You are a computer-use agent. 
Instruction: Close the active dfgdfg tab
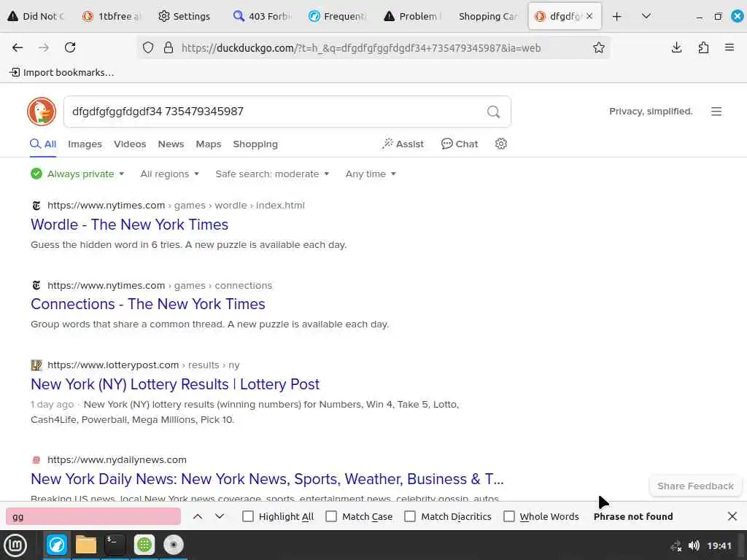pyautogui.click(x=589, y=16)
